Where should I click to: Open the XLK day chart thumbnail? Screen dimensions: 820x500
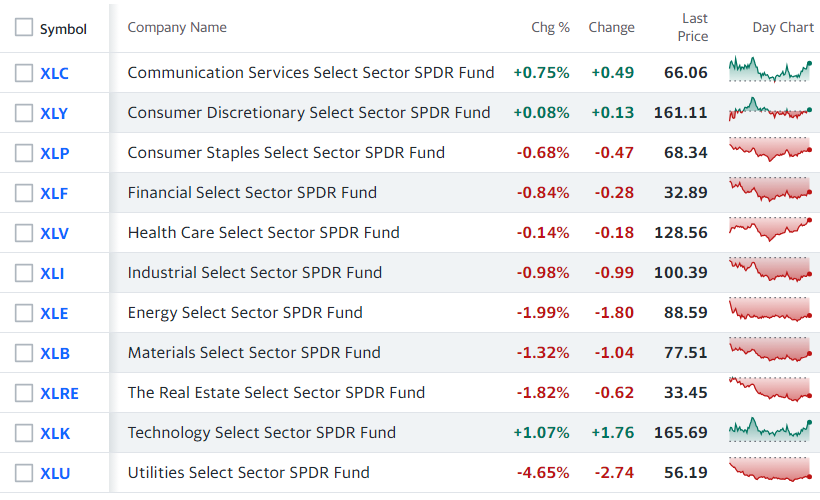point(770,432)
